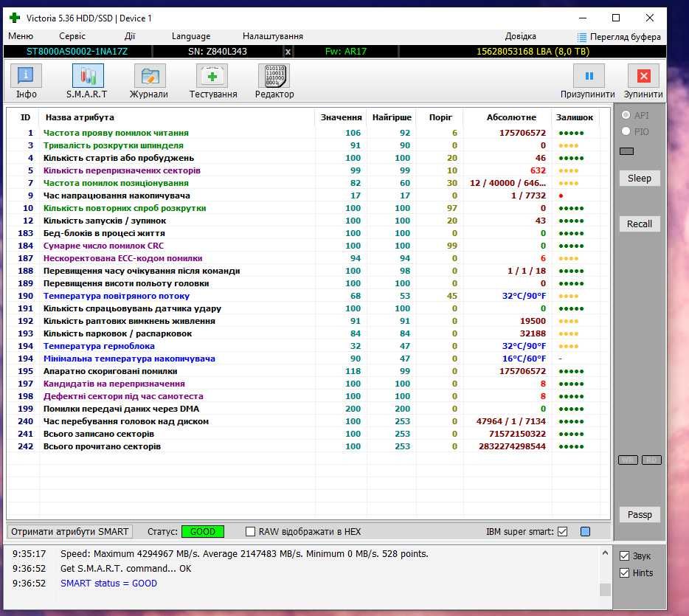Pause operation with Призупинити button
The width and height of the screenshot is (689, 616).
tap(588, 81)
